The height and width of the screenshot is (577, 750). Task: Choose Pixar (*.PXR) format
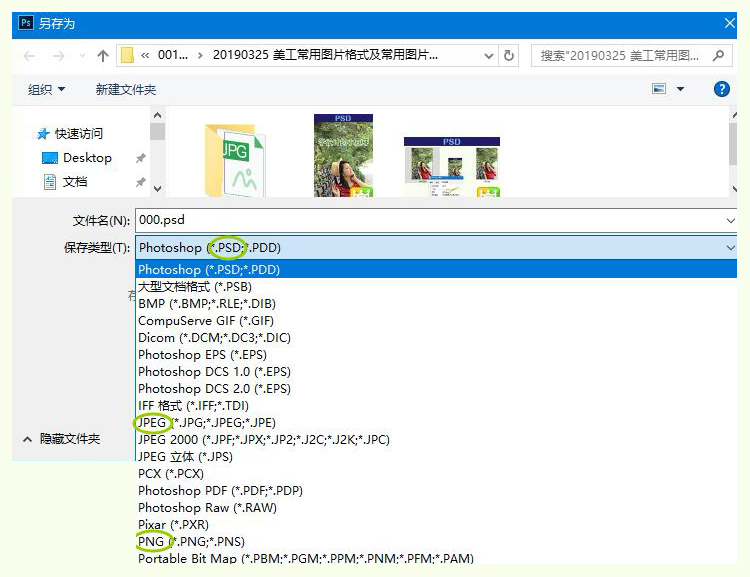[436, 524]
